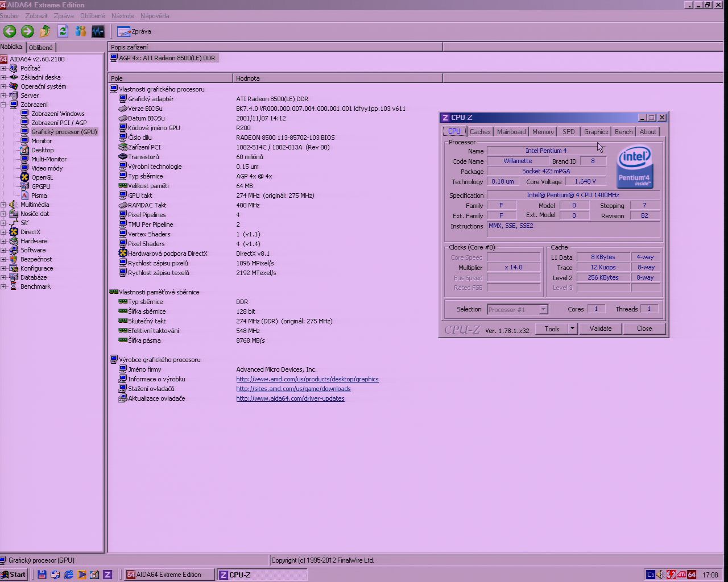The image size is (728, 582).
Task: Select Písma fonts item in tree
Action: [x=39, y=196]
